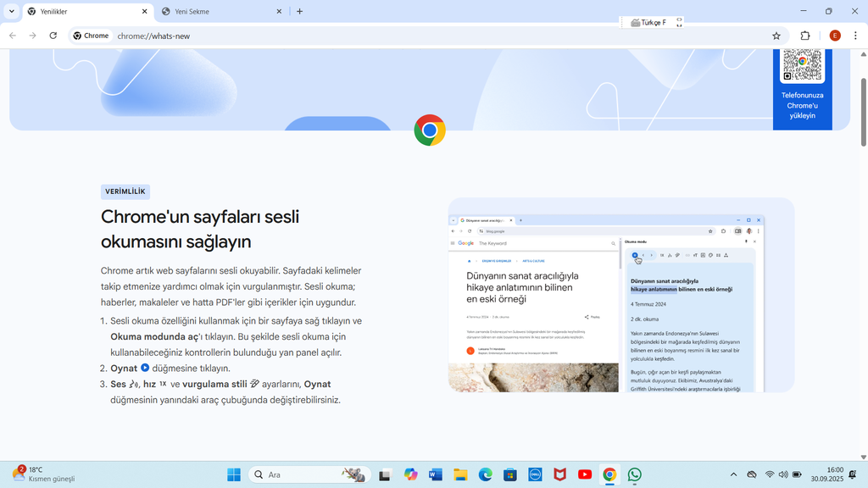Open the profile avatar E
Viewport: 868px width, 488px height.
pyautogui.click(x=835, y=36)
